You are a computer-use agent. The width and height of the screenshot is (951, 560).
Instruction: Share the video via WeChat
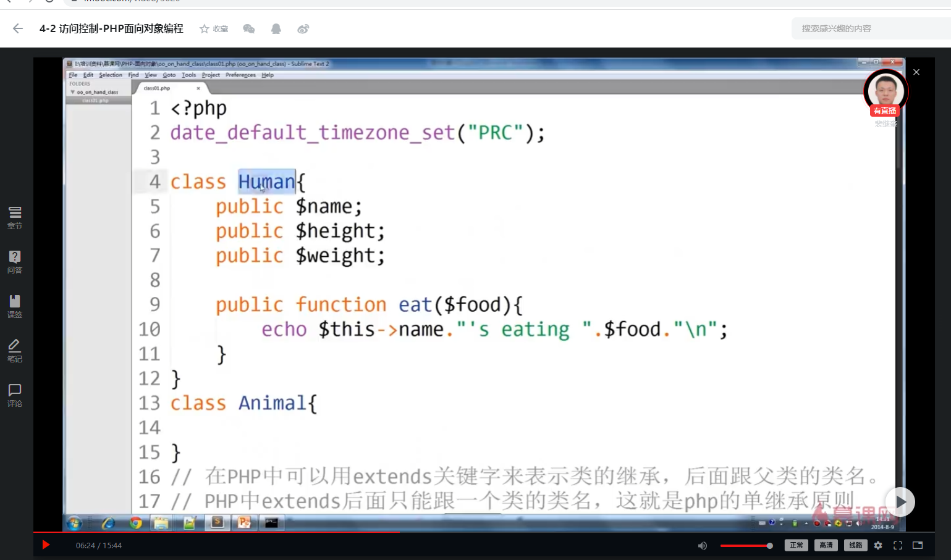point(248,28)
